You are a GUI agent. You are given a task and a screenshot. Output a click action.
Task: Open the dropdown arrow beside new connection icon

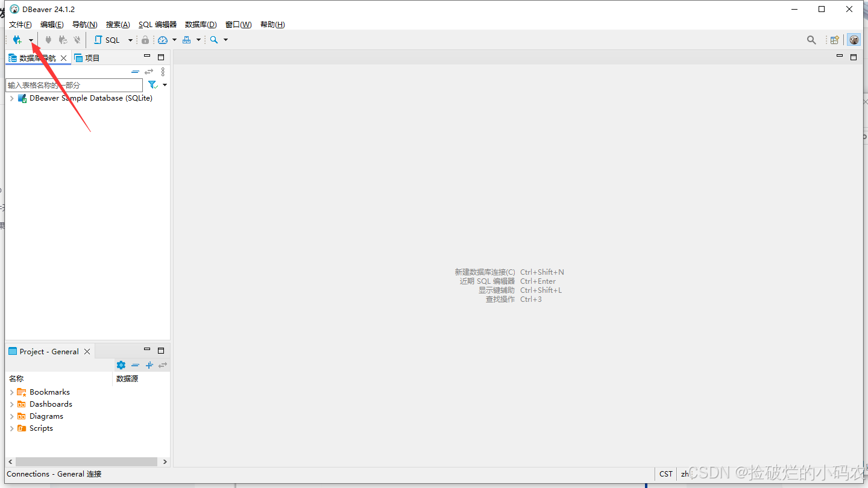click(x=31, y=40)
